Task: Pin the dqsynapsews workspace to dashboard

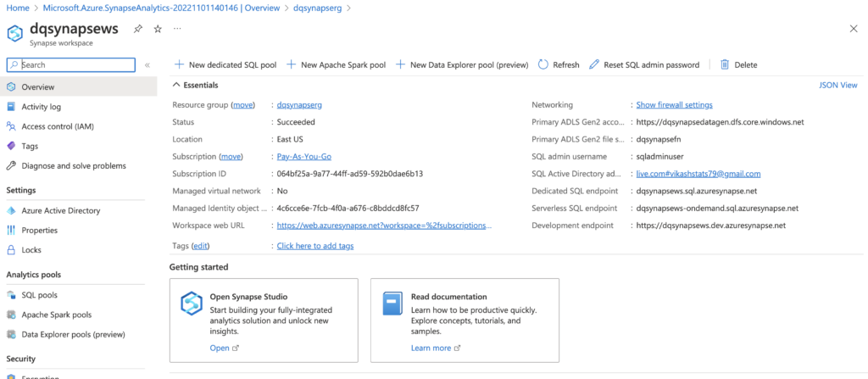Action: tap(138, 29)
